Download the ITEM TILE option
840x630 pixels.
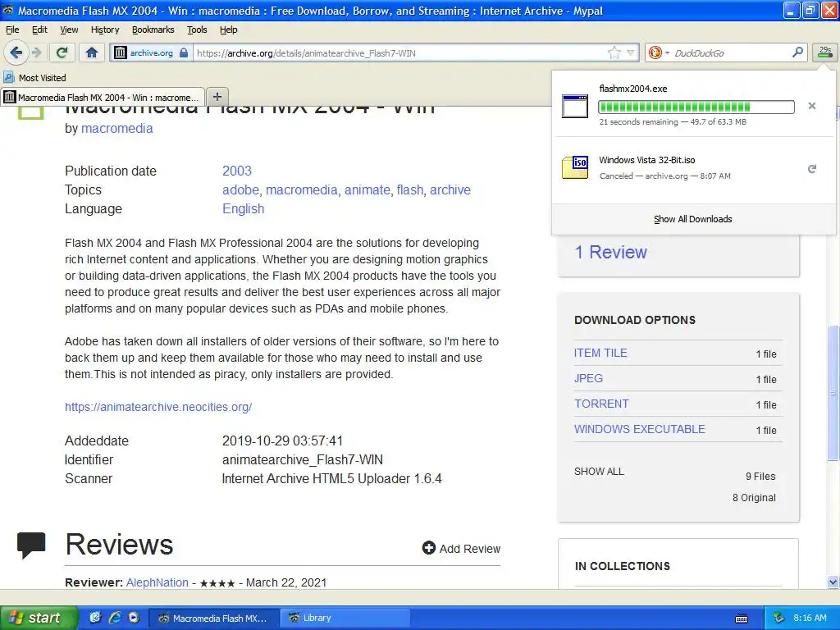click(x=600, y=353)
